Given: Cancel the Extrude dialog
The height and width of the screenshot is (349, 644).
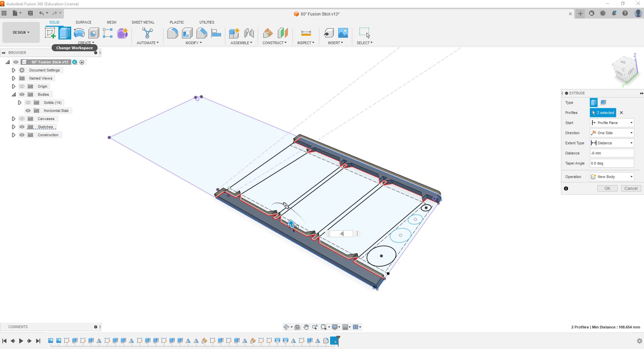Looking at the screenshot, I should (630, 188).
